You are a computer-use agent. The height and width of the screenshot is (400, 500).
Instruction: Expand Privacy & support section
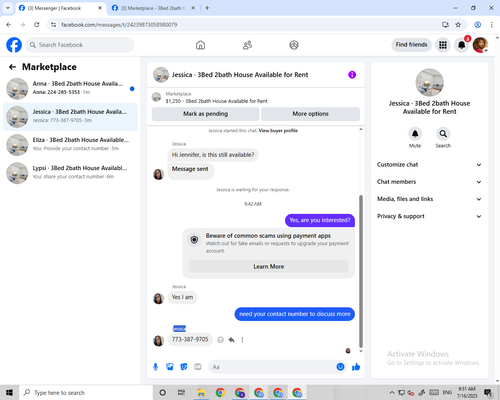(x=429, y=216)
